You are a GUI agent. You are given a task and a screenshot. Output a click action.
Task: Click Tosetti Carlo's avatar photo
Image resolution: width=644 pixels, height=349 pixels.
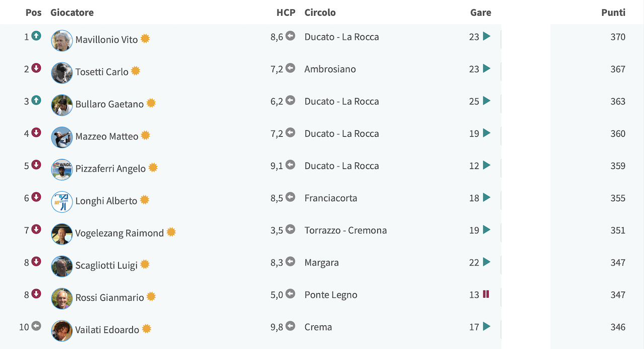click(62, 73)
